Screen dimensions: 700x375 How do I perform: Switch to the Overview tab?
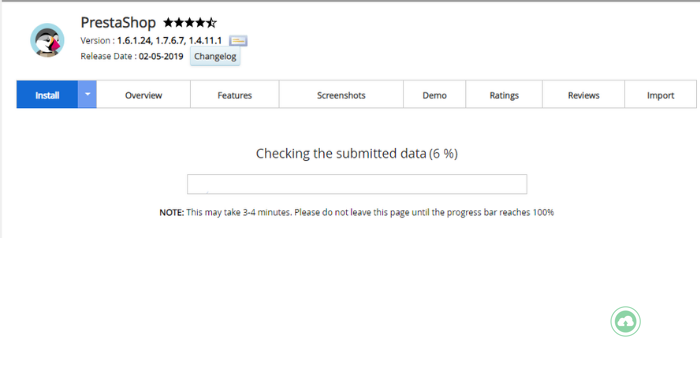[143, 95]
